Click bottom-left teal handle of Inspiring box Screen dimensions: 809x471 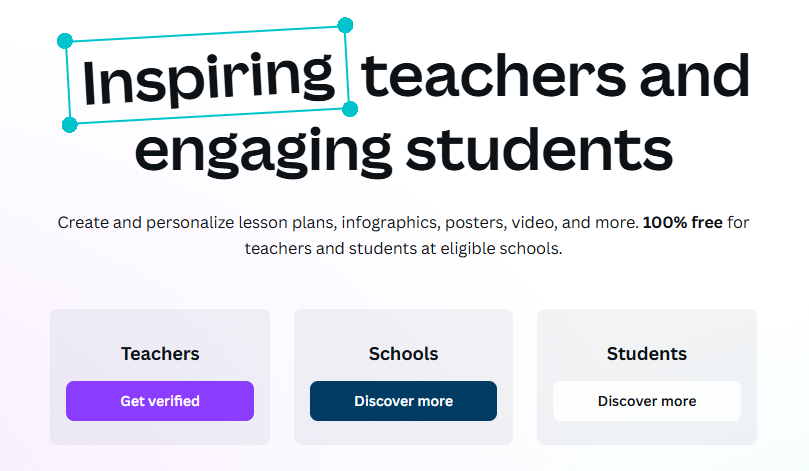point(70,125)
